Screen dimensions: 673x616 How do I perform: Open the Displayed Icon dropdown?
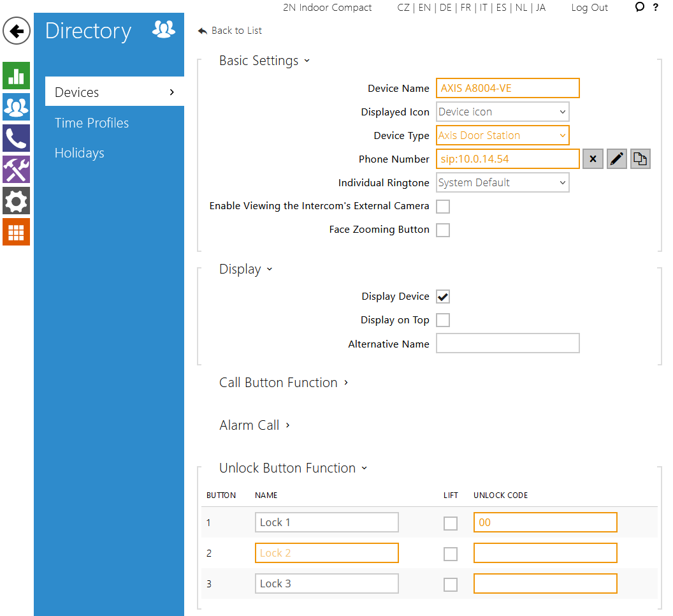click(x=503, y=112)
